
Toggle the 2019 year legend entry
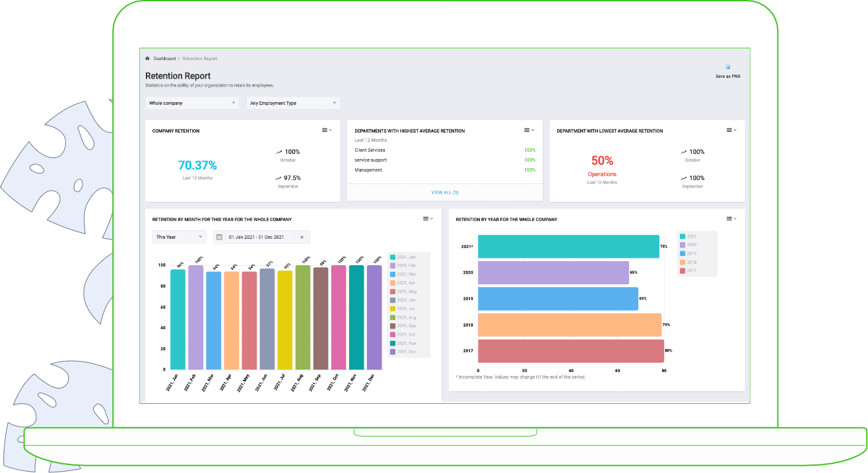(688, 253)
